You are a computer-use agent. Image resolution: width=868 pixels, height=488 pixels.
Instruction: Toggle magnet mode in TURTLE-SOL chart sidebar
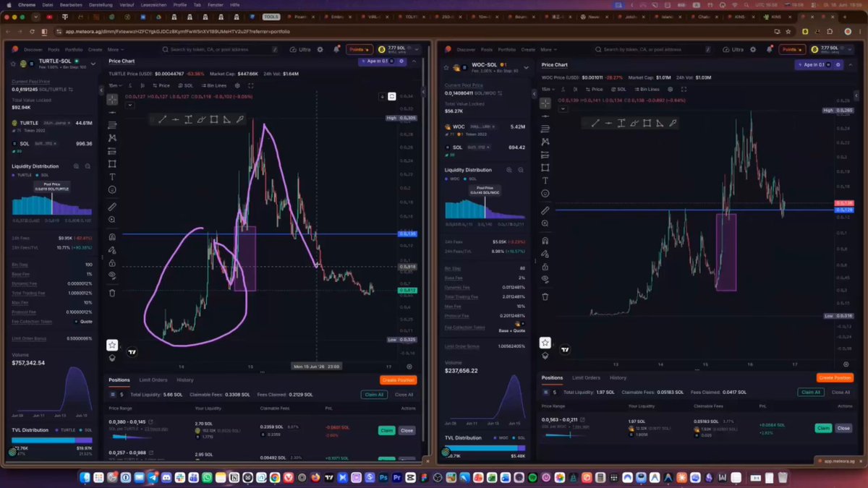click(112, 236)
